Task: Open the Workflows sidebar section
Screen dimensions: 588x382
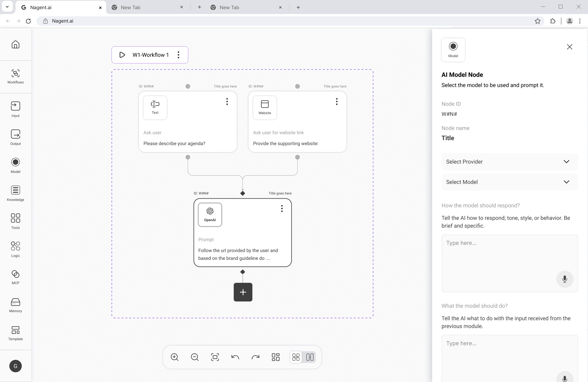Action: pos(15,76)
